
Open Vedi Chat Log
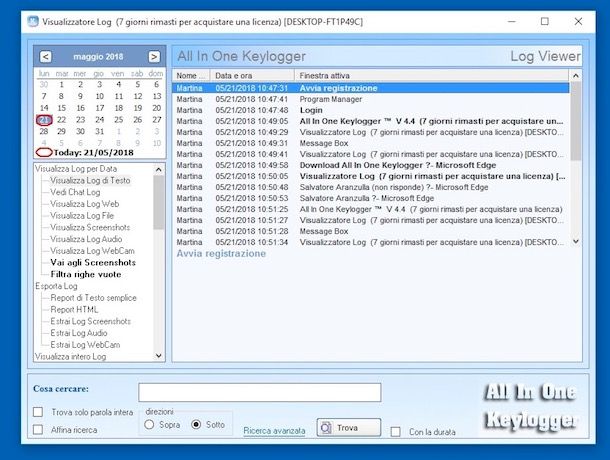(75, 192)
